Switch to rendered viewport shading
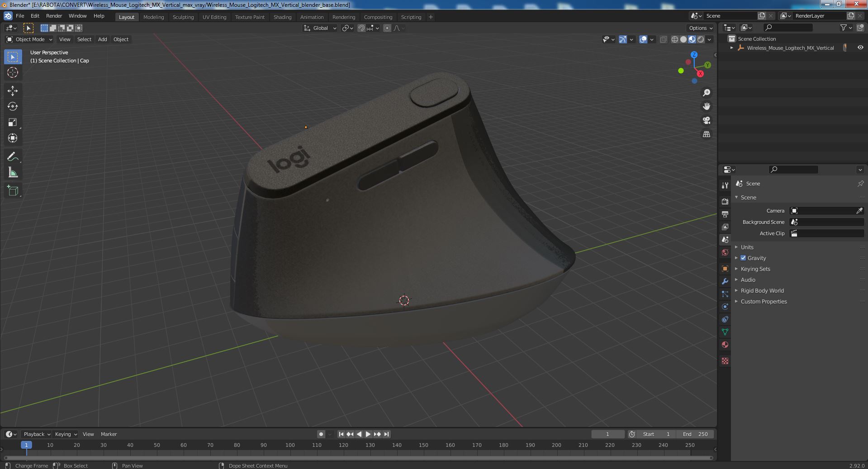Image resolution: width=868 pixels, height=469 pixels. (x=701, y=39)
